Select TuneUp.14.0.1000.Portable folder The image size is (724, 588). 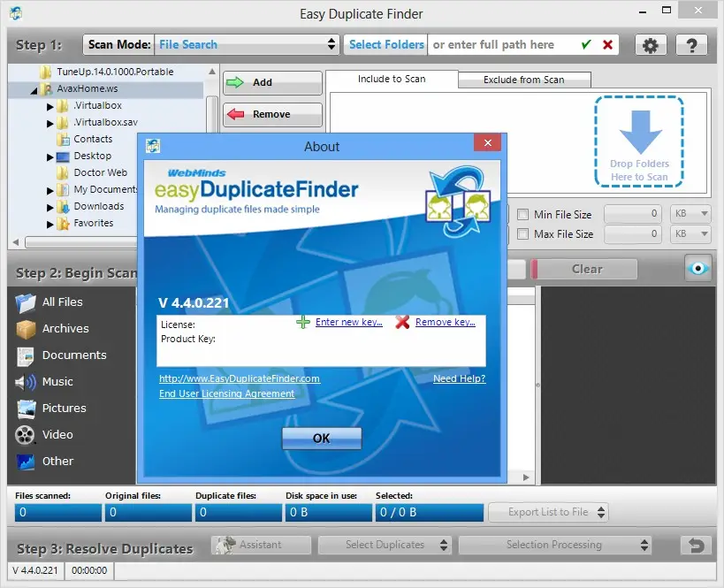pyautogui.click(x=115, y=72)
